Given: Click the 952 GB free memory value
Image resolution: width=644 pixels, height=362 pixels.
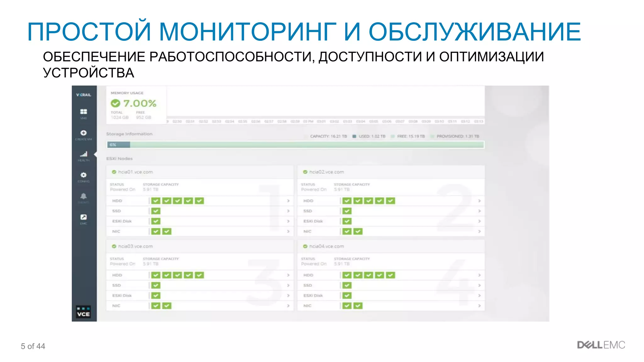Looking at the screenshot, I should [143, 118].
